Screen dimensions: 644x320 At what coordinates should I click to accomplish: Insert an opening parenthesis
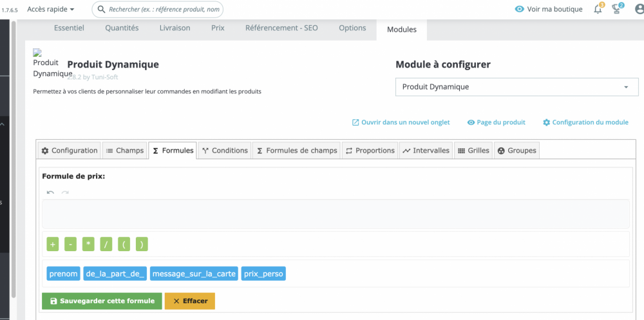tap(124, 244)
